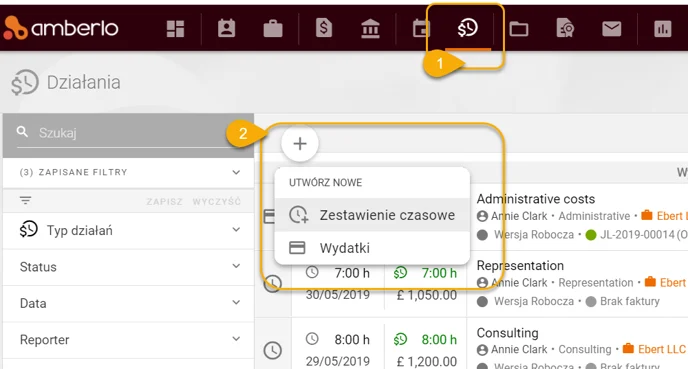Viewport: 688px width, 369px height.
Task: Click the amberlo logo
Action: click(x=61, y=28)
